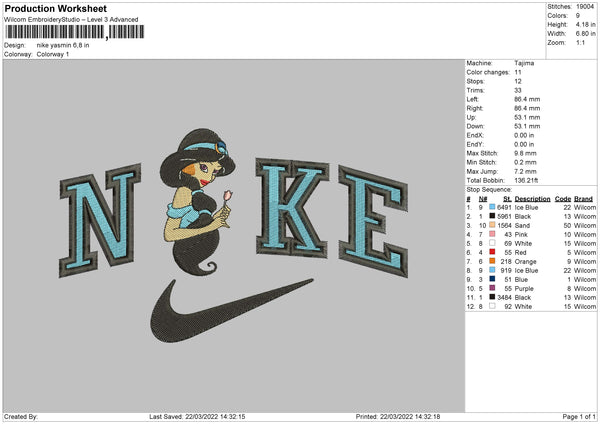Image resolution: width=600 pixels, height=424 pixels.
Task: Click the Purple row description text
Action: 524,289
